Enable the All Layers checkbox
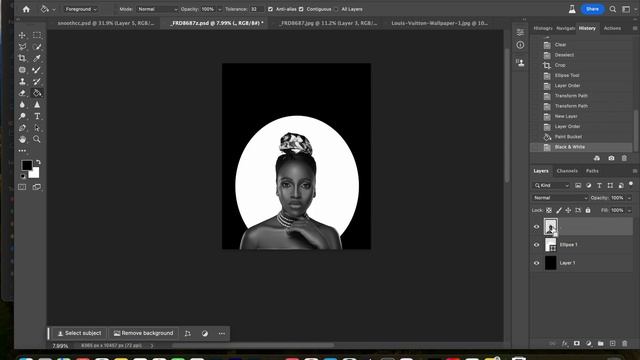640x360 pixels. click(336, 9)
